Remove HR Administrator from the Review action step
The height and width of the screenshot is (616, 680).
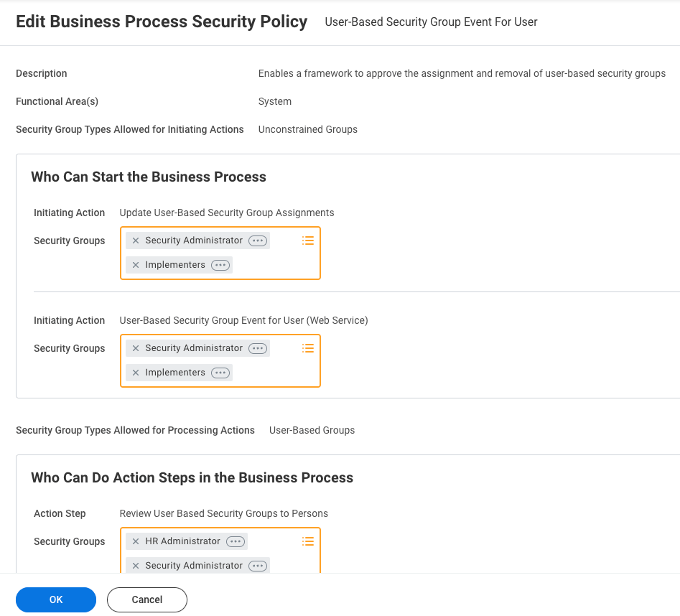pos(136,541)
